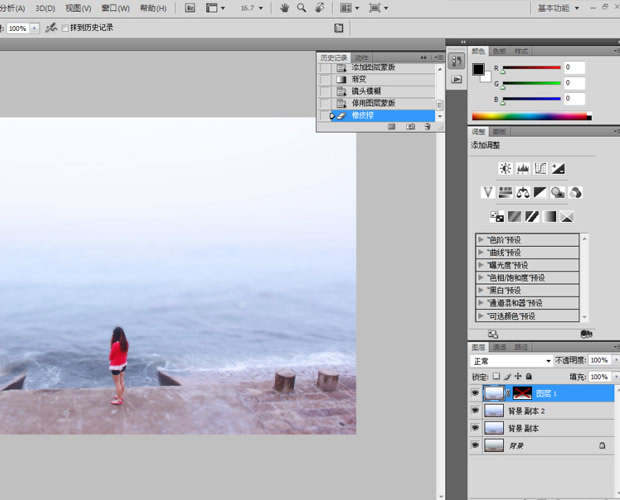This screenshot has height=500, width=620.
Task: Switch to the 通道 tab in Layers panel
Action: 499,347
